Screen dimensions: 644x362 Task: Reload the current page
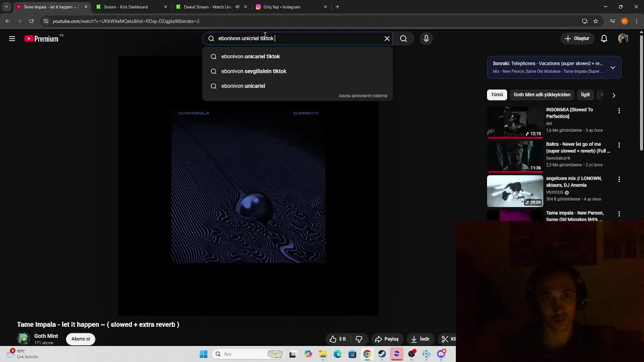31,21
